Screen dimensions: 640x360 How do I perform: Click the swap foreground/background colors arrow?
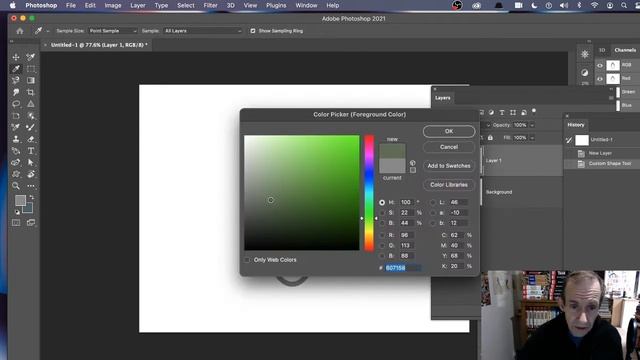31,197
